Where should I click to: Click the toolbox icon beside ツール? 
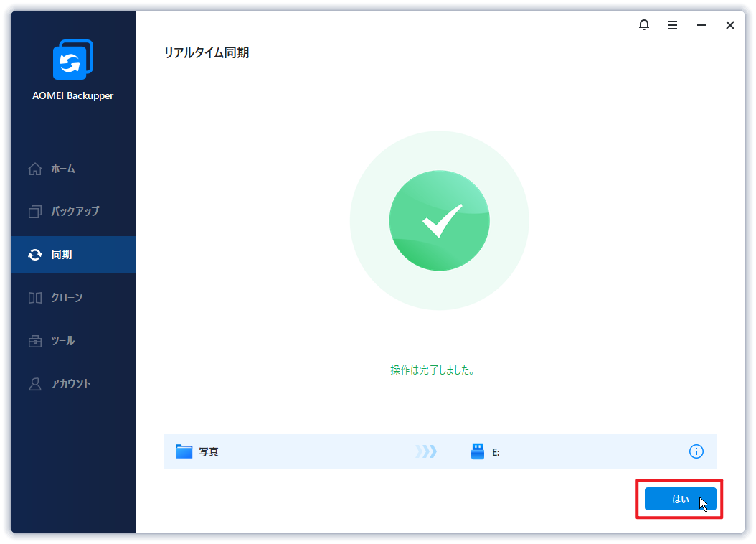34,341
